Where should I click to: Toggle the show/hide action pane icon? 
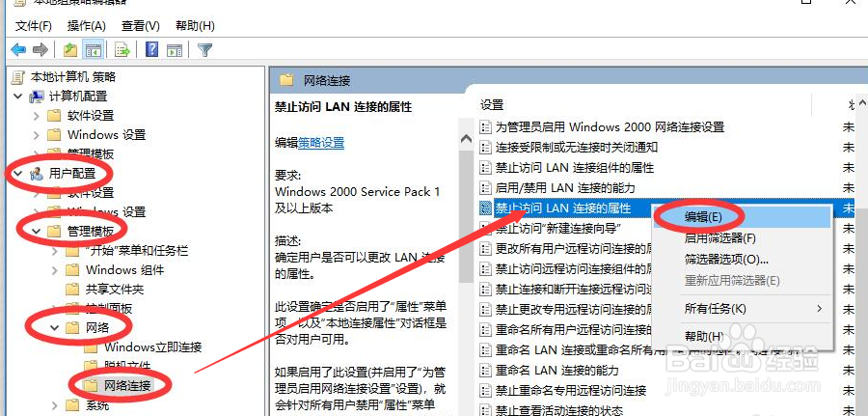point(175,50)
